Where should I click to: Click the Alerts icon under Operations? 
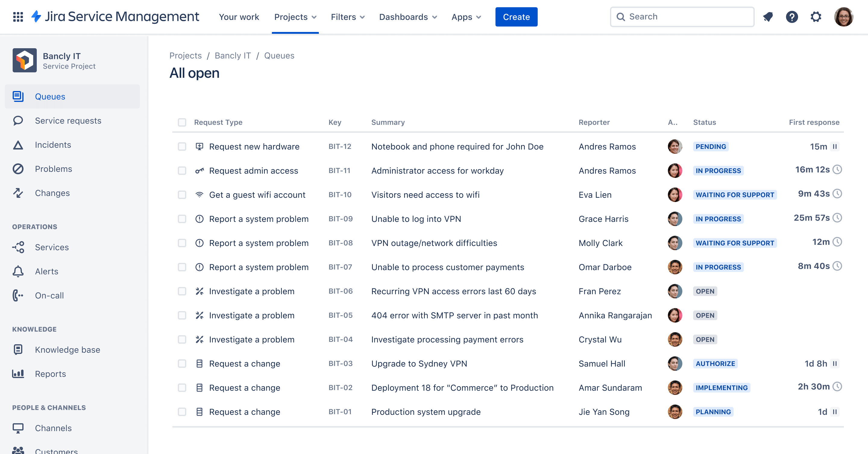(18, 272)
